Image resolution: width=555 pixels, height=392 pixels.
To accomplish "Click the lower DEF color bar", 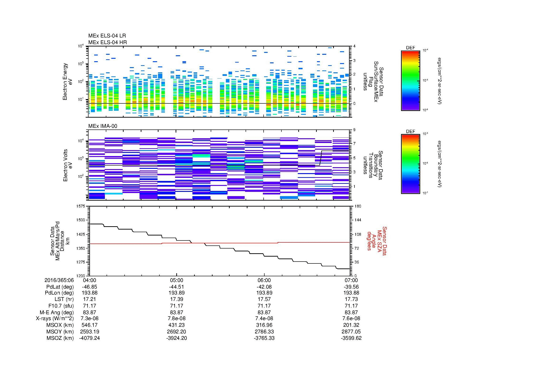I will point(410,164).
